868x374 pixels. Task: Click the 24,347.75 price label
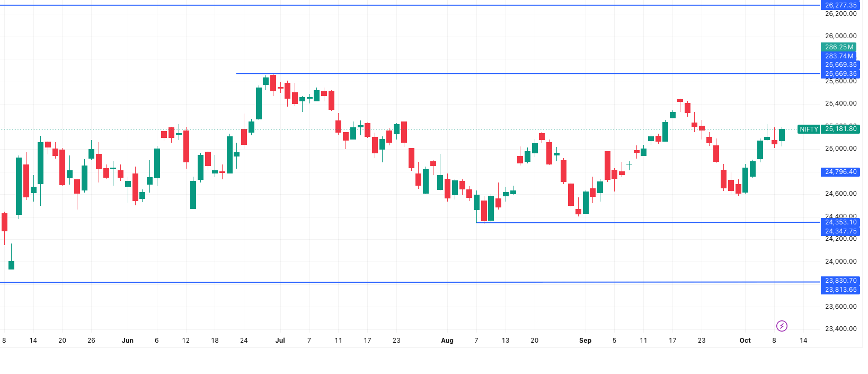click(840, 231)
